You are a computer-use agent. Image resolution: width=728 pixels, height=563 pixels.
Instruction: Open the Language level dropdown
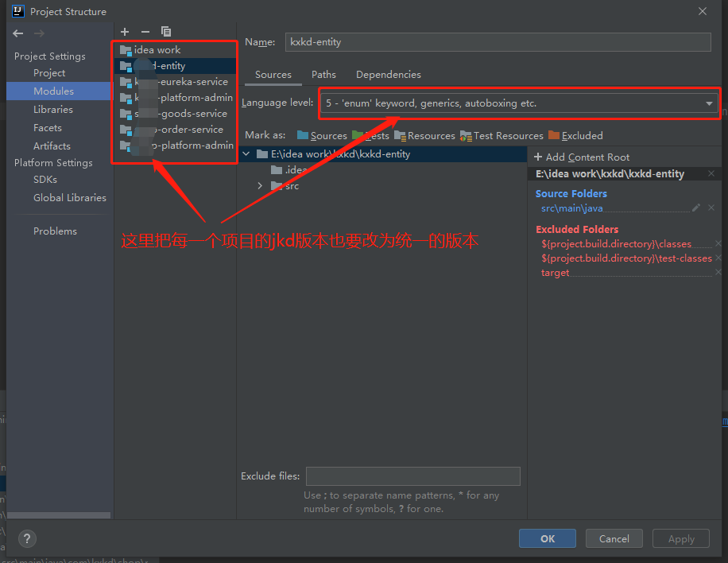pos(519,103)
